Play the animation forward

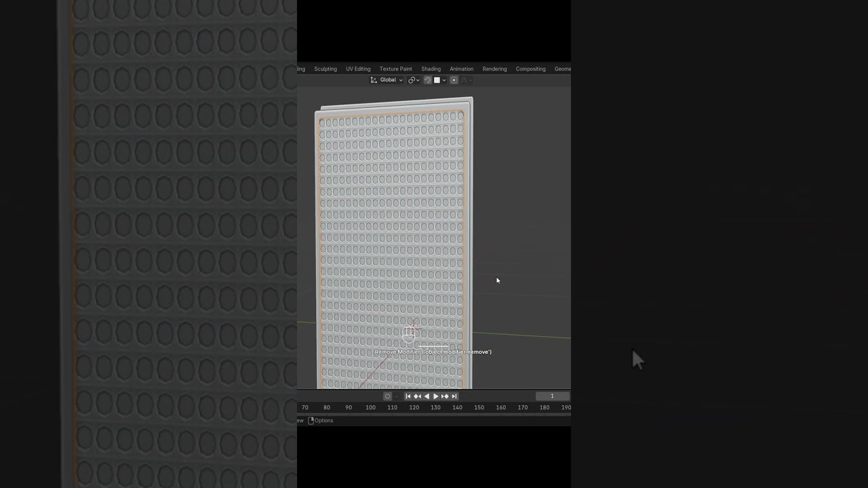point(435,396)
